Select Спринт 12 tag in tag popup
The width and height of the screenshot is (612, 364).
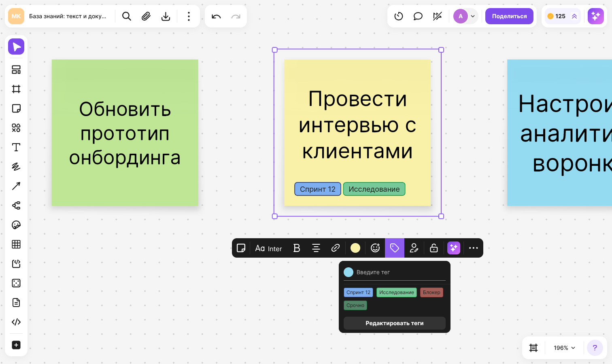tap(358, 292)
